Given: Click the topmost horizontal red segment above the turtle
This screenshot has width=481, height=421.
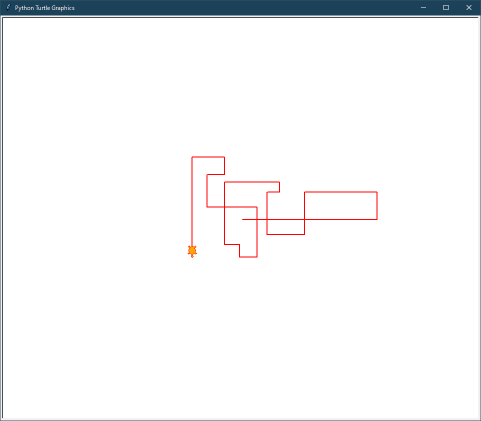Looking at the screenshot, I should [208, 157].
